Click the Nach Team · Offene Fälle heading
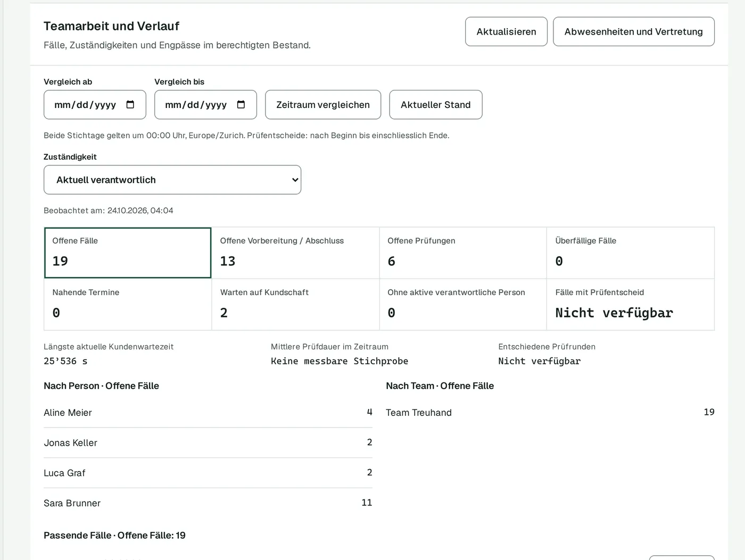The width and height of the screenshot is (745, 560). coord(440,386)
